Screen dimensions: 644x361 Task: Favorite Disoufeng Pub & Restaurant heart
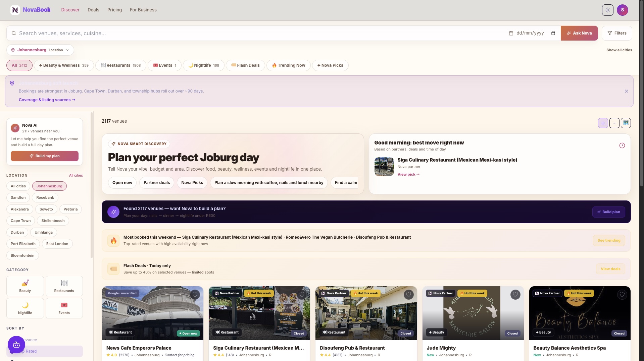pyautogui.click(x=408, y=295)
